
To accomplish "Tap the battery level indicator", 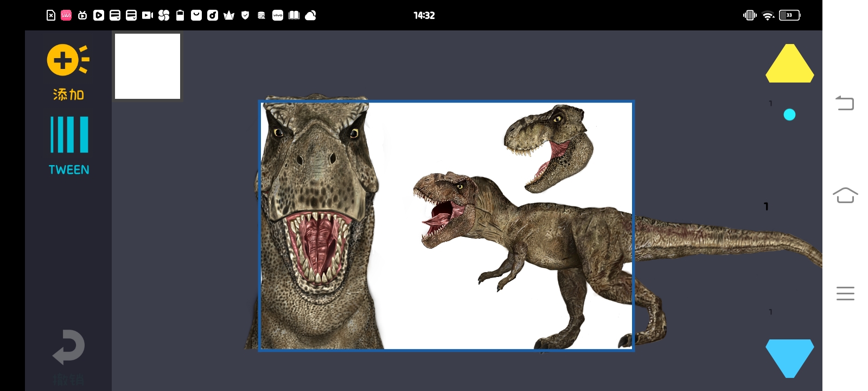I will pyautogui.click(x=789, y=15).
